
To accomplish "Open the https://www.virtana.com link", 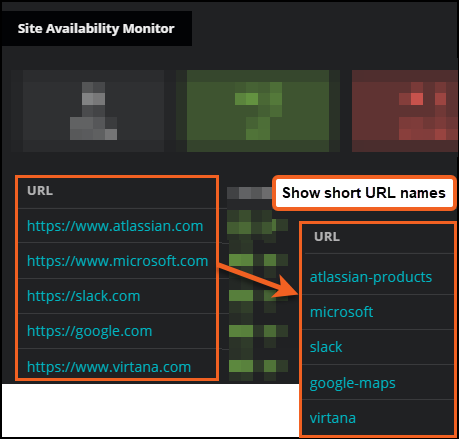I will 109,367.
